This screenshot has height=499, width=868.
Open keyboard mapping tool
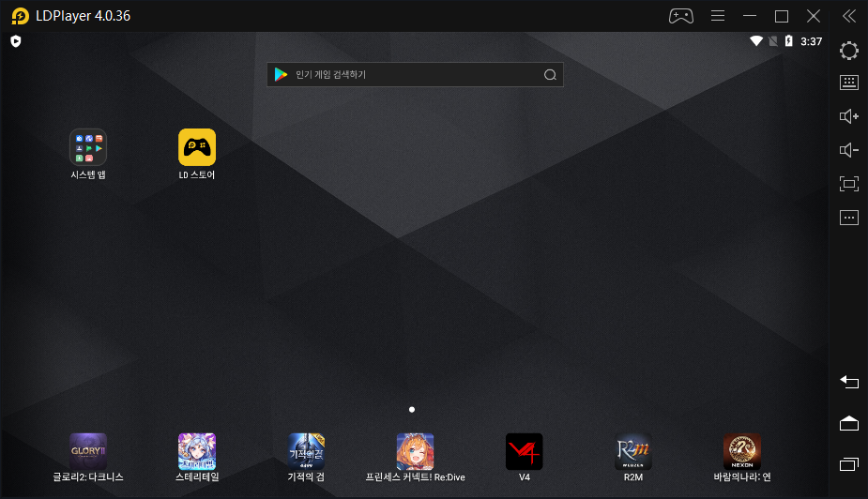click(x=849, y=83)
